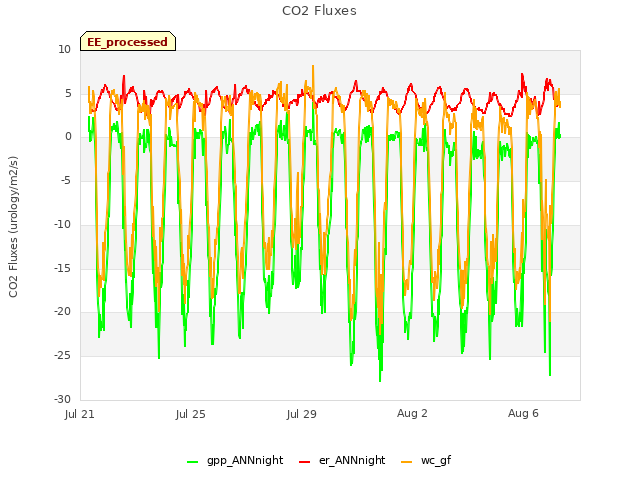This screenshot has width=640, height=480.
Task: Click the -30 y-axis tick label
Action: (62, 399)
